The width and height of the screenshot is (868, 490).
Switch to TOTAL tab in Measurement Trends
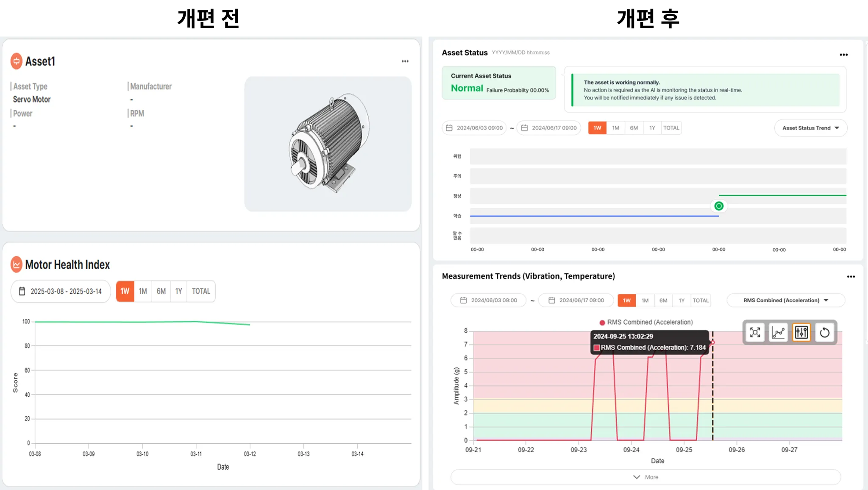point(700,300)
